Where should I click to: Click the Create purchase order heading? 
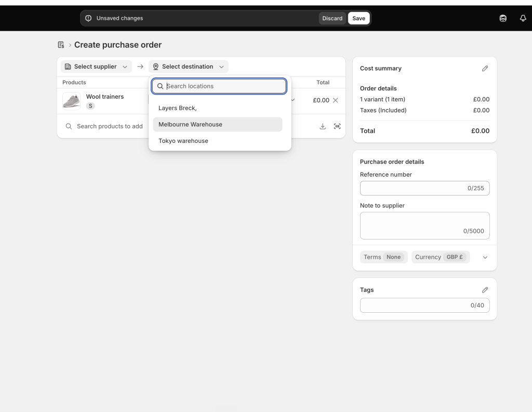click(118, 45)
